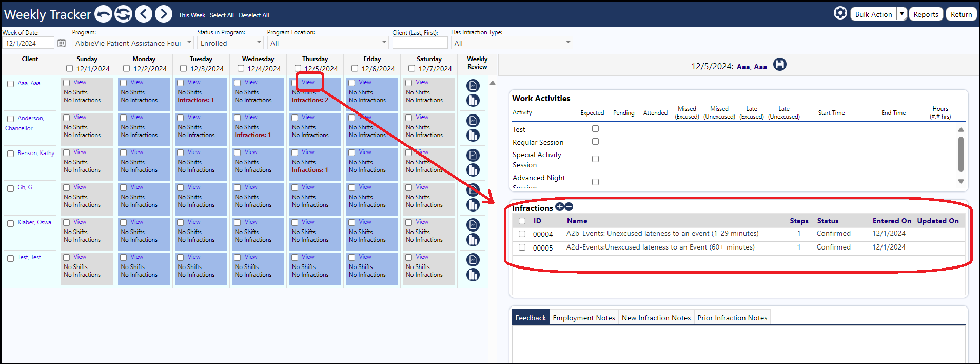Check the Expected box for Test activity
This screenshot has height=364, width=980.
pos(595,129)
